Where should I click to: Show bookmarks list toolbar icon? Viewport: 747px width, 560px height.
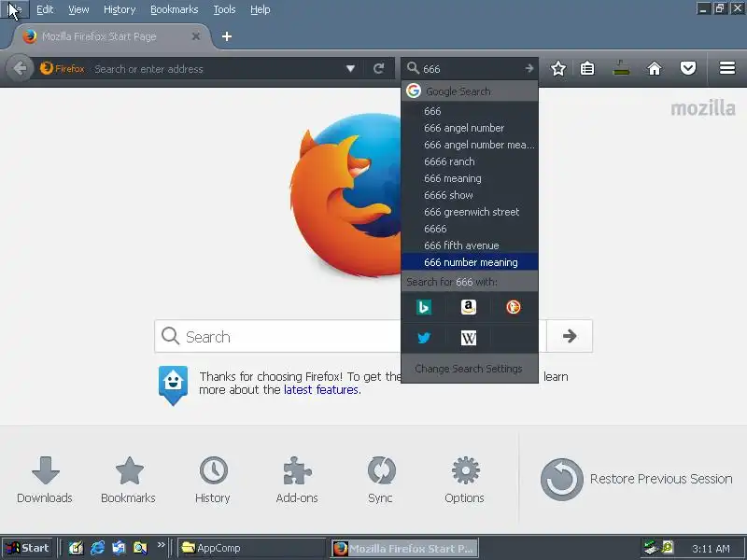coord(587,68)
